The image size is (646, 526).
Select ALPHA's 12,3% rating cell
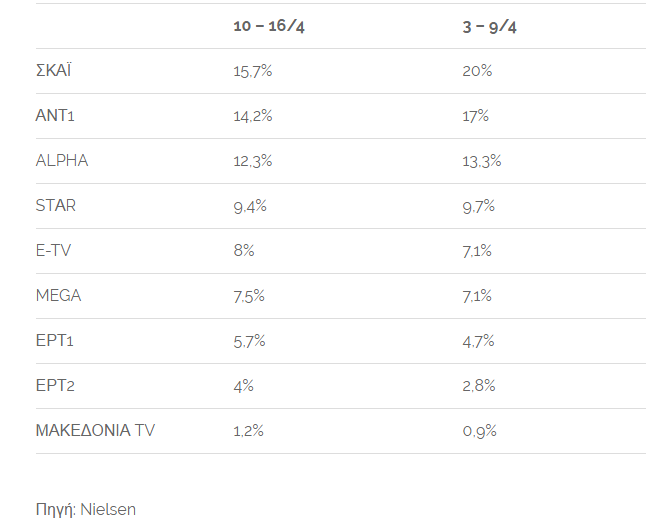coord(252,161)
